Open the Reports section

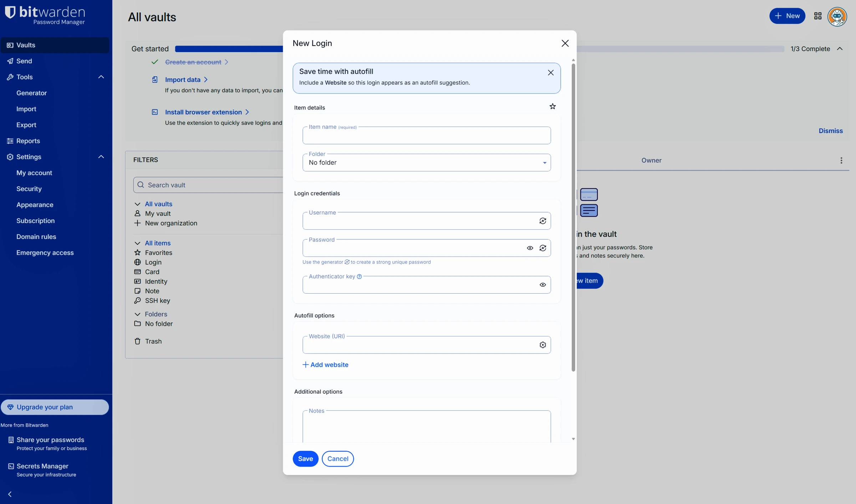[28, 141]
